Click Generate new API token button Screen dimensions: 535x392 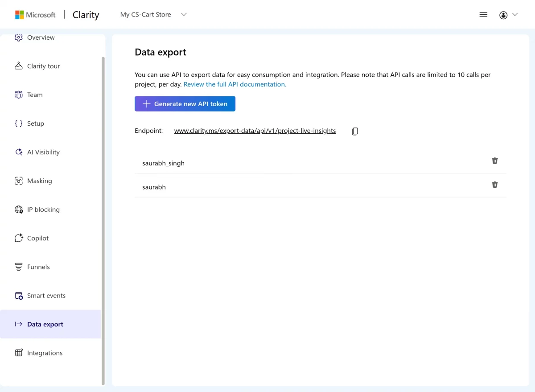[185, 104]
